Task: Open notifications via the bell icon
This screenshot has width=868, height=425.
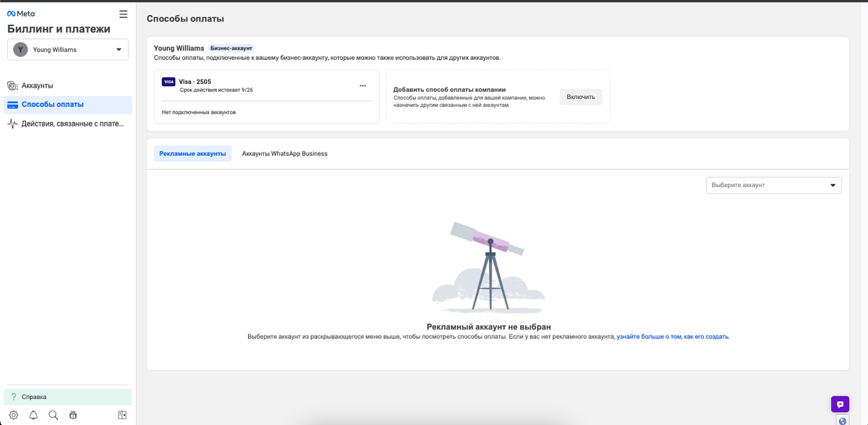Action: 33,415
